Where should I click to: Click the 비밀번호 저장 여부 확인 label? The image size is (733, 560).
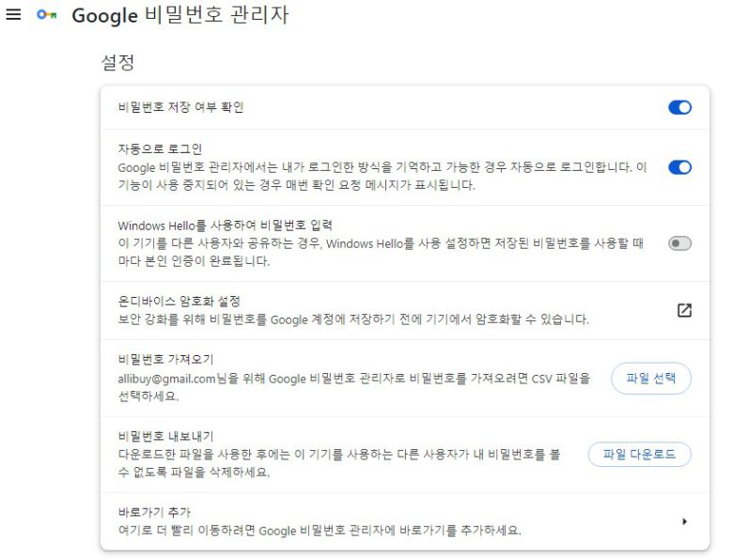180,108
